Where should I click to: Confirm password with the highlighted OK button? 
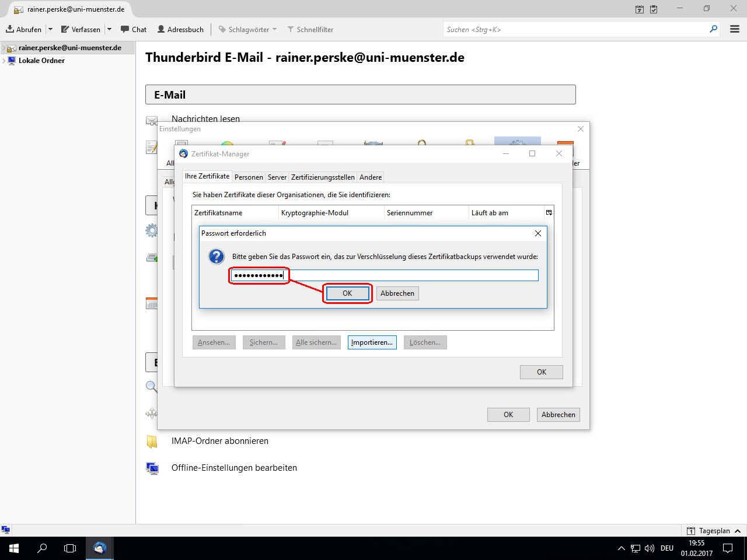pyautogui.click(x=347, y=293)
